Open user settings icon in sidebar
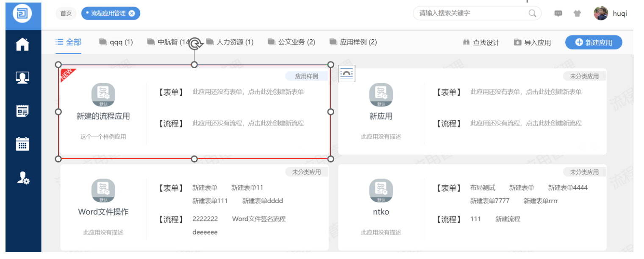The height and width of the screenshot is (259, 644). coord(22,178)
